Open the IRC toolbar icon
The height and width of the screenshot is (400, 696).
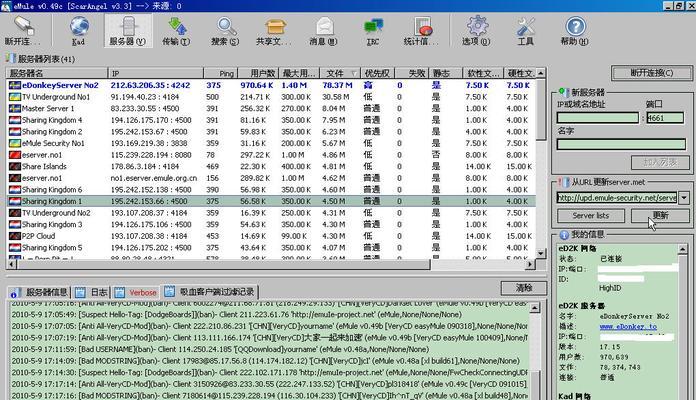373,27
